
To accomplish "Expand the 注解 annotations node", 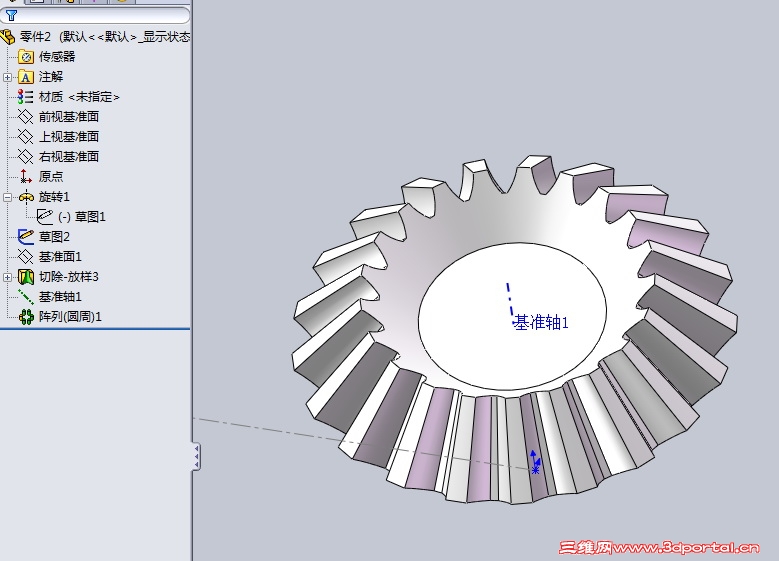I will pyautogui.click(x=7, y=78).
